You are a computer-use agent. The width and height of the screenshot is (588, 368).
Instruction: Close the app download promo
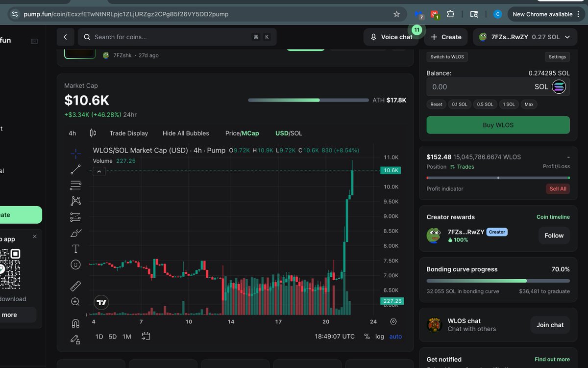point(35,237)
